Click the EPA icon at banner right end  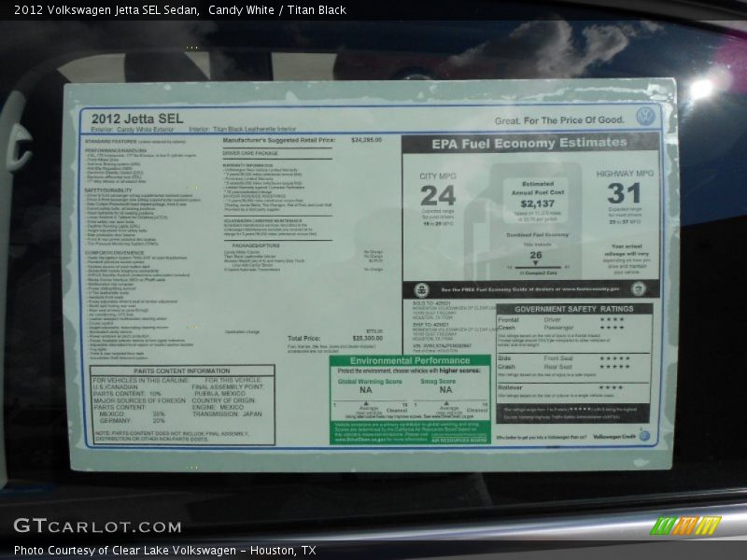[x=639, y=290]
